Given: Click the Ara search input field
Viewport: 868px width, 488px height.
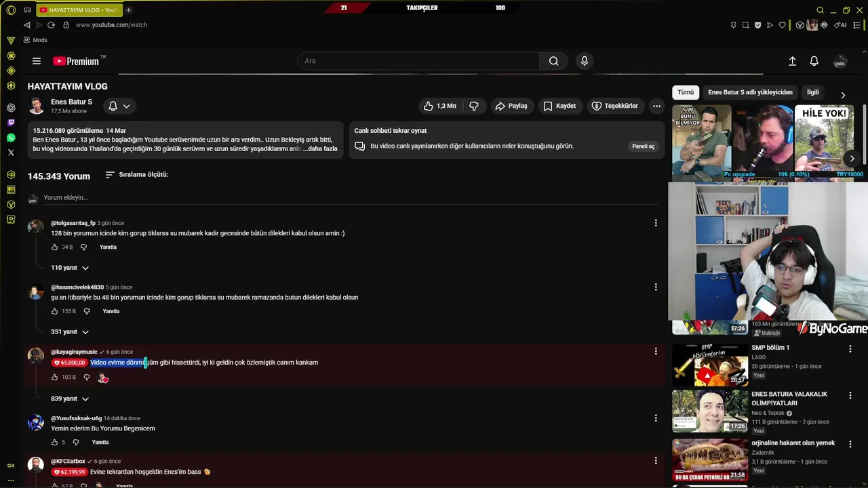Looking at the screenshot, I should [x=418, y=61].
